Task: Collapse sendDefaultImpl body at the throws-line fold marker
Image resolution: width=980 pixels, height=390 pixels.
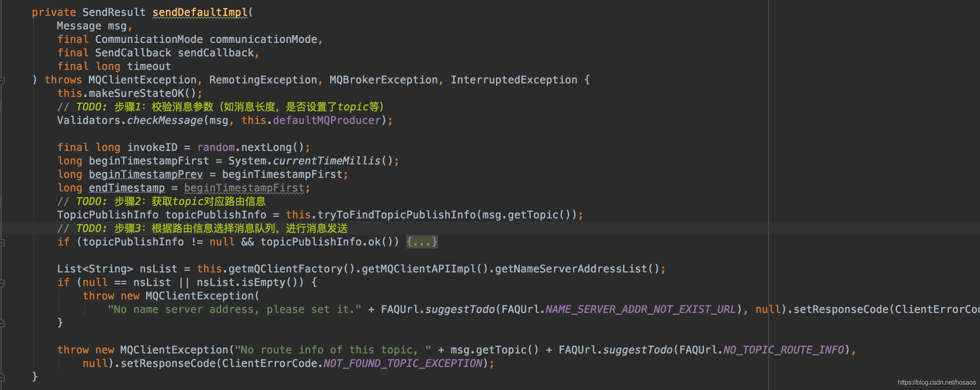Action: pos(2,81)
